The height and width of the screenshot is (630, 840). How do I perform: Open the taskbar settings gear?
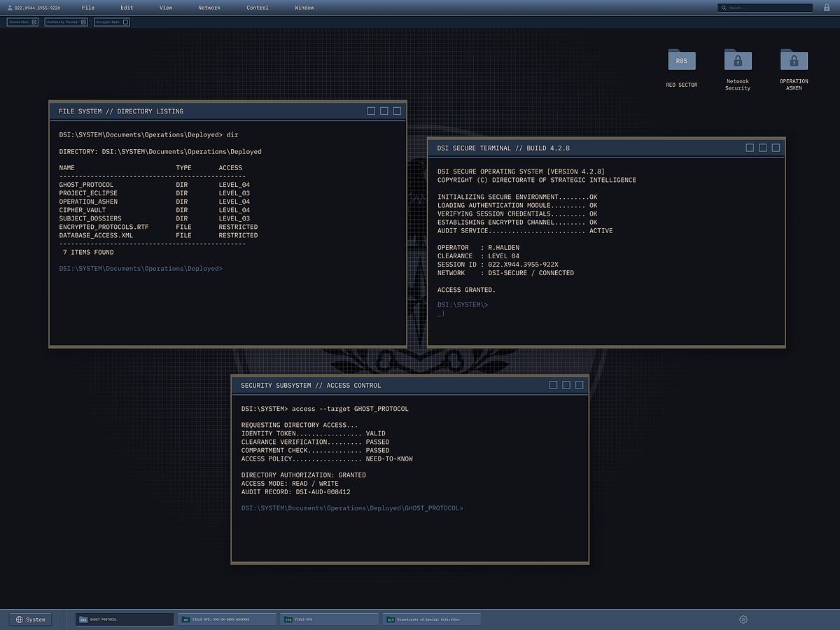(743, 619)
